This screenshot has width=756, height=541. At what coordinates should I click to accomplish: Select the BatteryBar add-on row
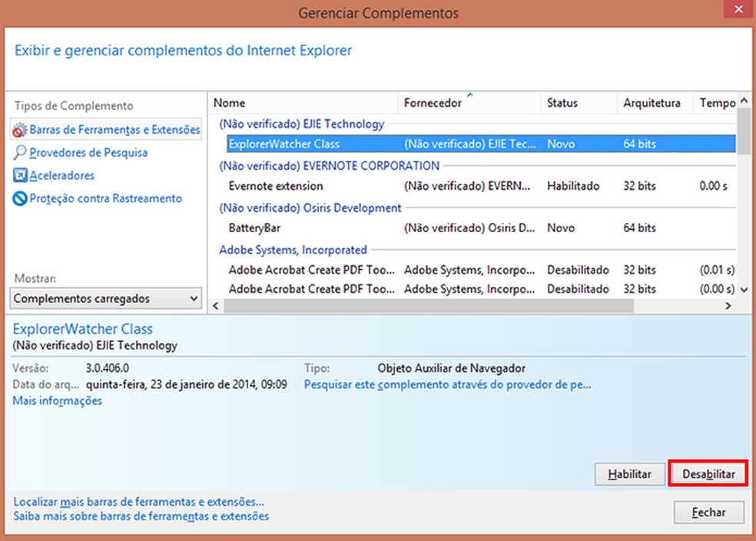(481, 227)
